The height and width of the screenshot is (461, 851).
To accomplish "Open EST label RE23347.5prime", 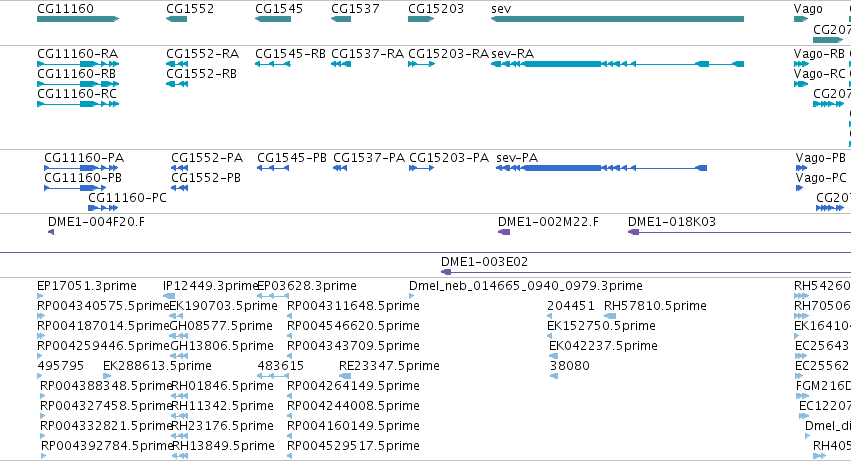I will 389,367.
